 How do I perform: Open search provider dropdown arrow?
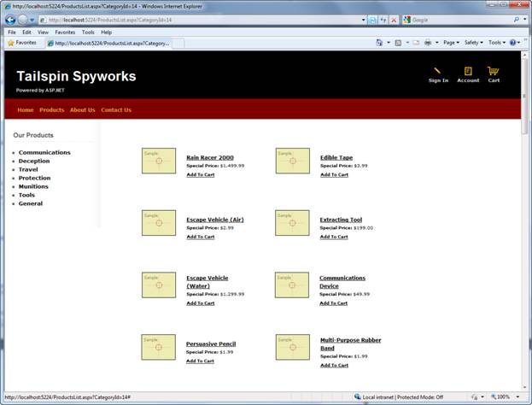click(524, 20)
